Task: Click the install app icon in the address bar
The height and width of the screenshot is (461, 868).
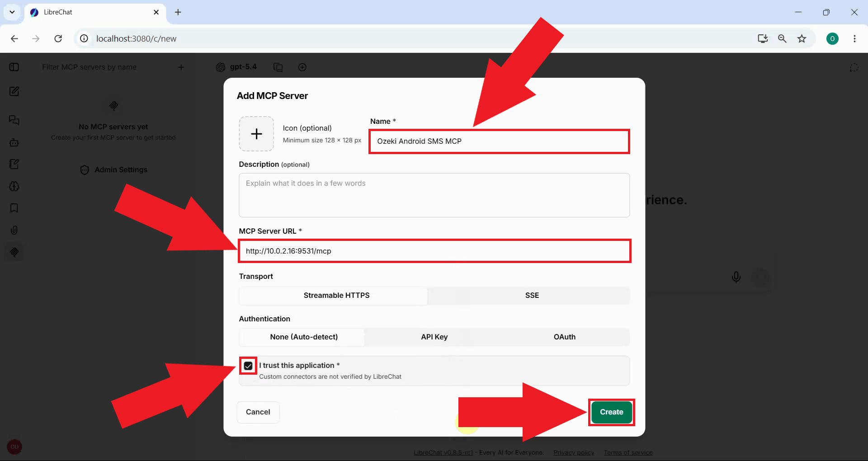Action: tap(763, 38)
